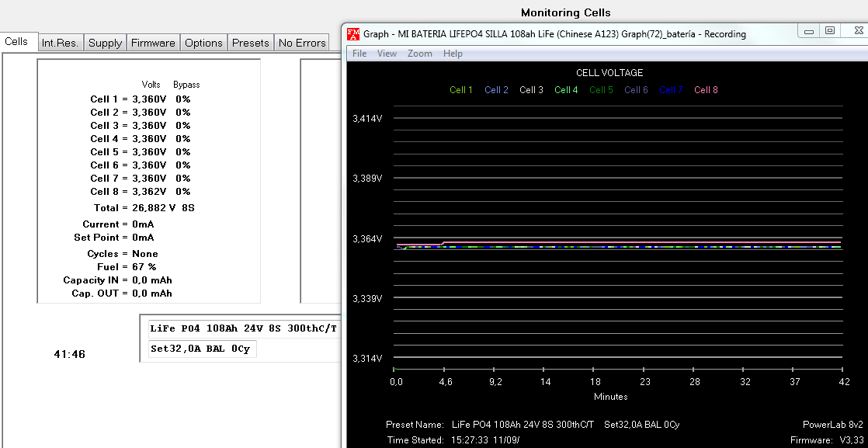Click the LiFe PO4 108Ah preset name field

tap(242, 328)
